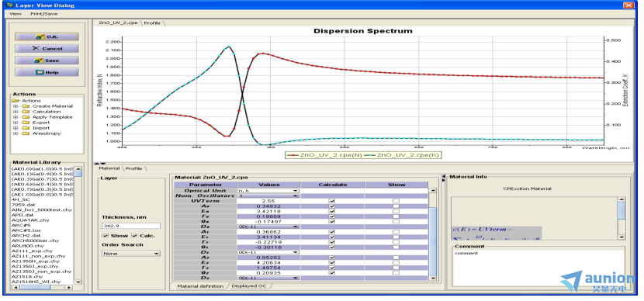Select the Anisotropy folder icon
This screenshot has height=301, width=644.
26,133
